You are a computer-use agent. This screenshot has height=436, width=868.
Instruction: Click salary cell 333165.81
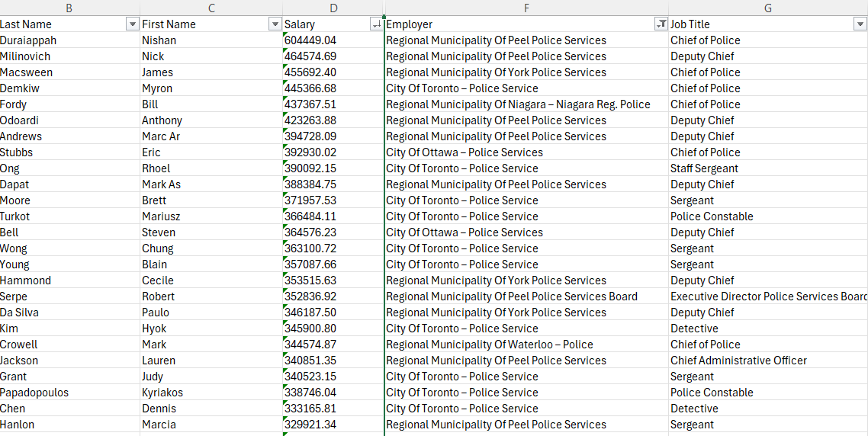pos(333,409)
